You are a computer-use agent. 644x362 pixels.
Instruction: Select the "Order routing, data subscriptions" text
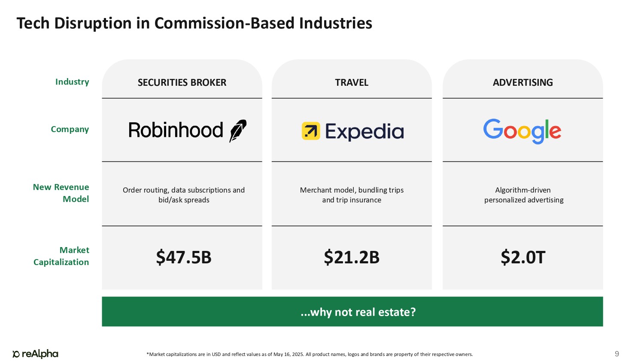tap(184, 190)
